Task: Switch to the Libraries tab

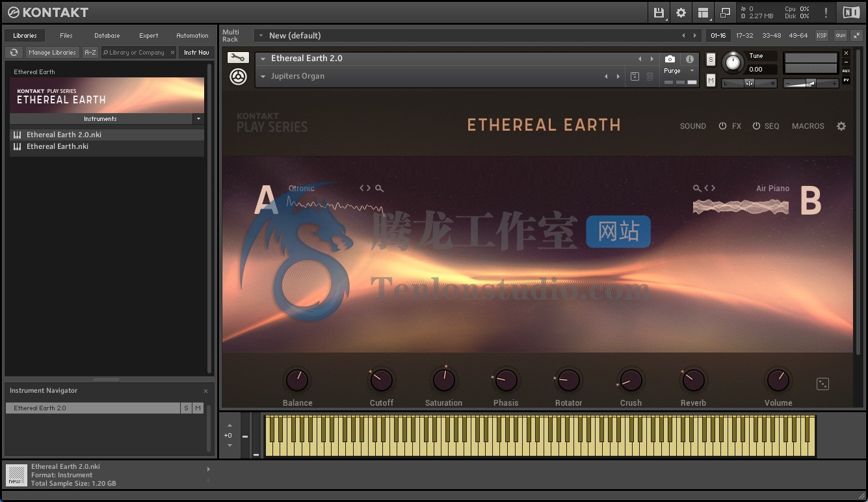Action: pos(25,36)
